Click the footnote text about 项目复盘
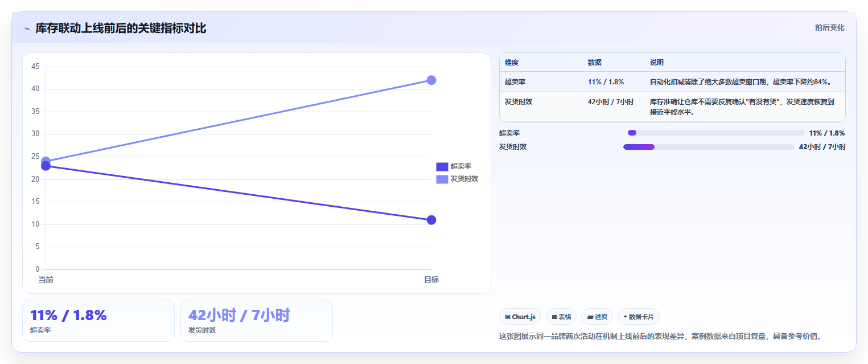 [660, 336]
